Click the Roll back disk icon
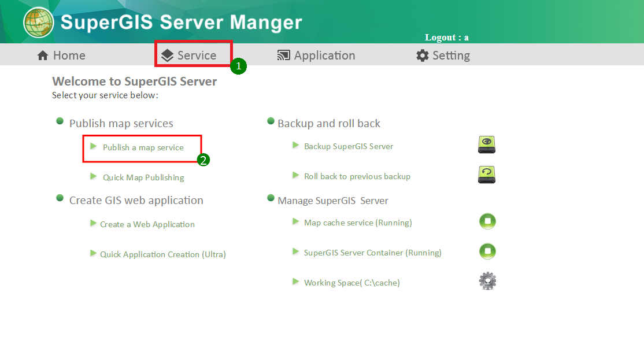This screenshot has height=337, width=644. click(487, 175)
